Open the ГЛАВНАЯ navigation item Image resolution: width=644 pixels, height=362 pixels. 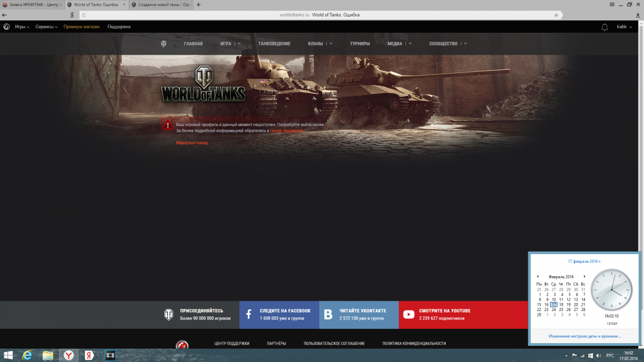[193, 43]
